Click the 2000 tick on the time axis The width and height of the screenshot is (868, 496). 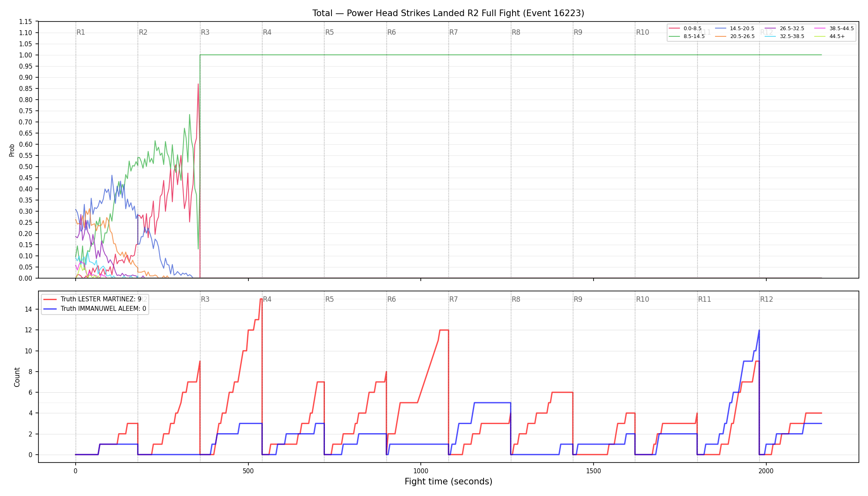(766, 471)
